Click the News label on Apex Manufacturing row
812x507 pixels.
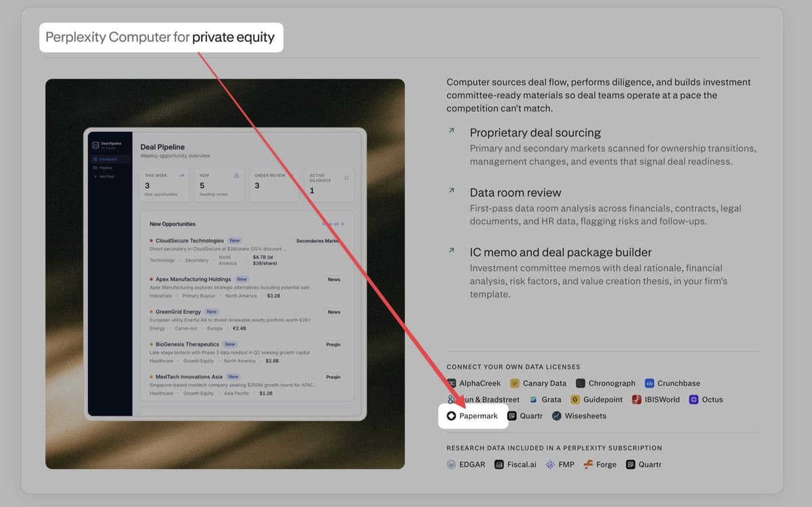coord(334,280)
